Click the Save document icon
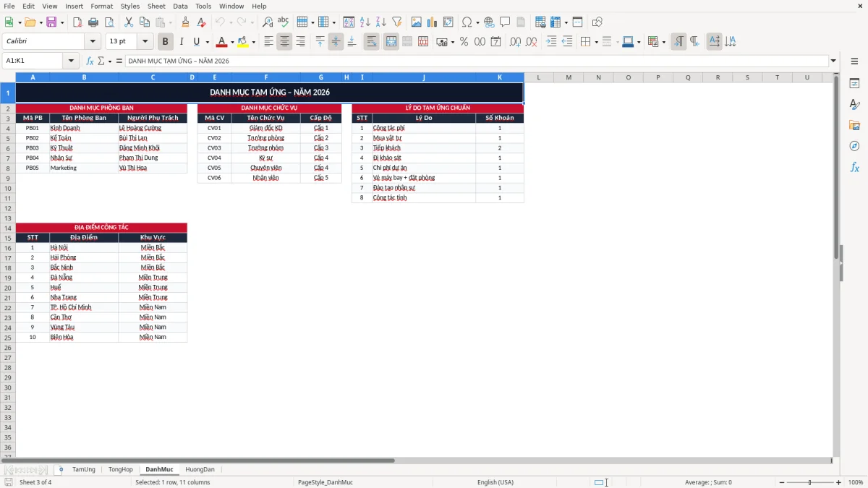This screenshot has width=868, height=488. pos(51,22)
